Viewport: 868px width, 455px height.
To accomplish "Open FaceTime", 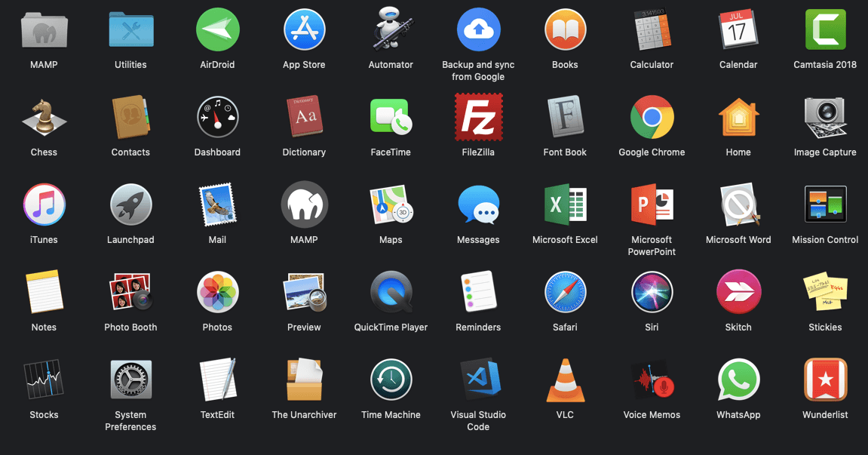I will [x=391, y=117].
